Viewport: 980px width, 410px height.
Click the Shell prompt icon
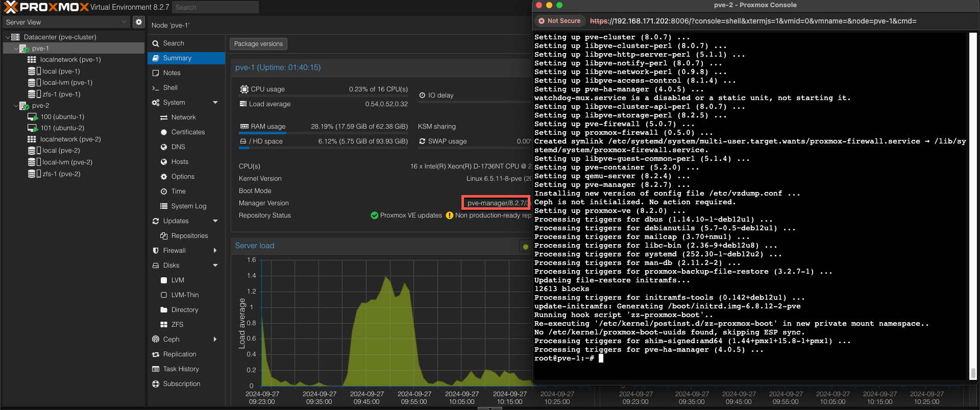(156, 88)
